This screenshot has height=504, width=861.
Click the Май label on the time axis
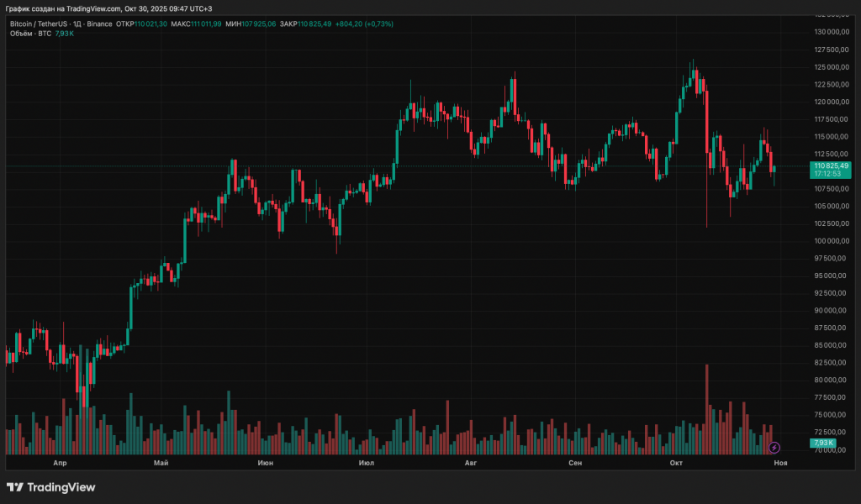(x=161, y=463)
